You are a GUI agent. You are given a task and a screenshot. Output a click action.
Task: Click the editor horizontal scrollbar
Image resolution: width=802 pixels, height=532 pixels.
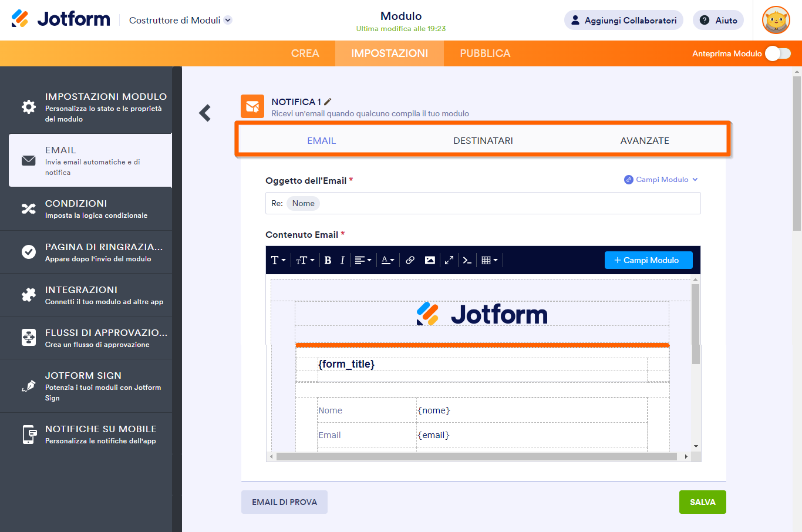(x=476, y=456)
